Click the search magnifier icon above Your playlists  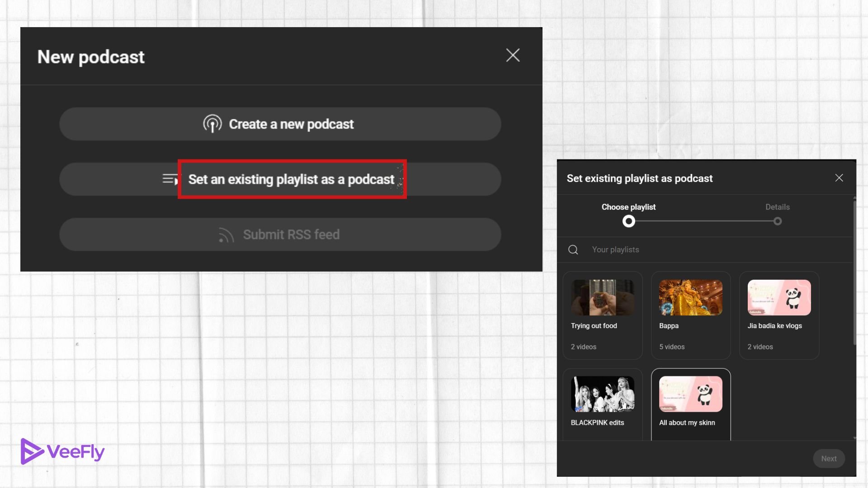point(573,249)
